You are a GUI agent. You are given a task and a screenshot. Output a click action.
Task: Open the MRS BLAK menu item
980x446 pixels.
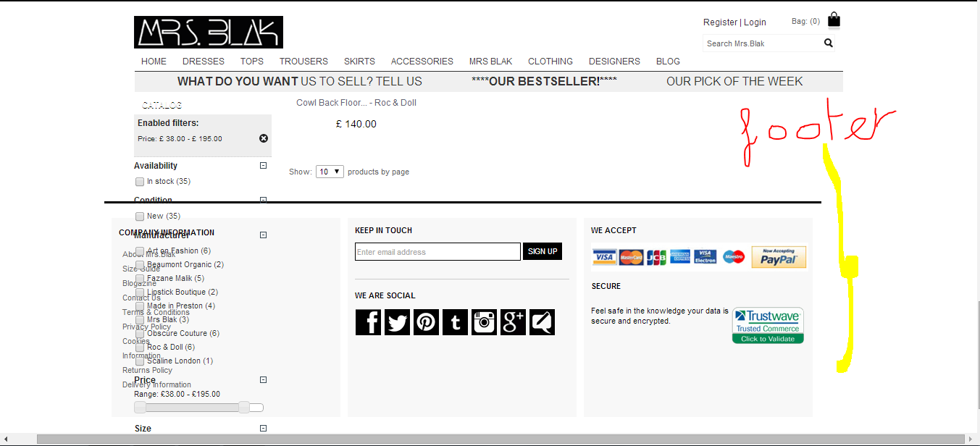click(x=490, y=62)
